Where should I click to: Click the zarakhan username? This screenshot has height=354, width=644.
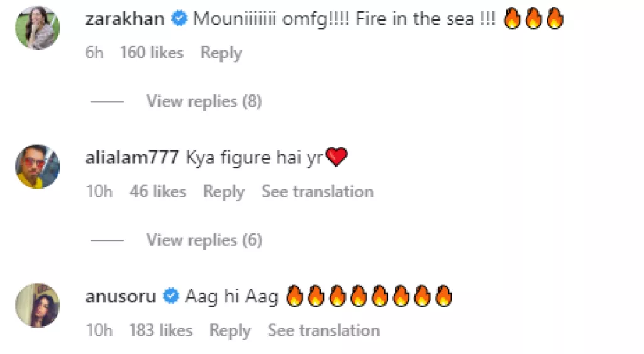(125, 19)
